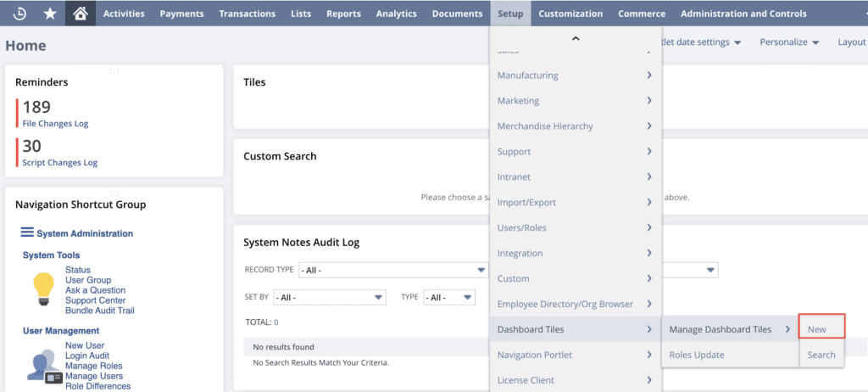Open the Bundle Audit Trail link

point(99,311)
